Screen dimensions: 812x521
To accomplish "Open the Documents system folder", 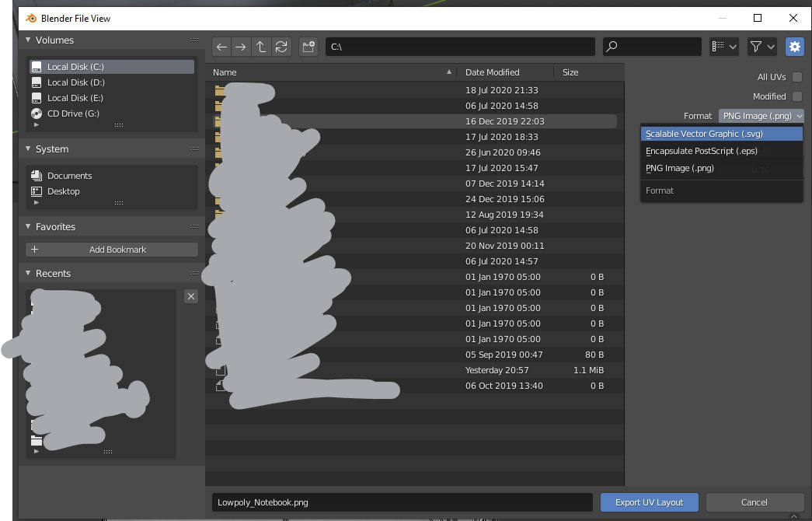I will click(113, 176).
